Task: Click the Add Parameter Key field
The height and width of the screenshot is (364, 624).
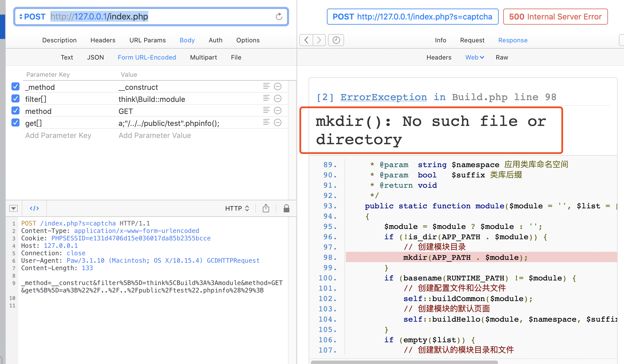Action: [x=58, y=135]
